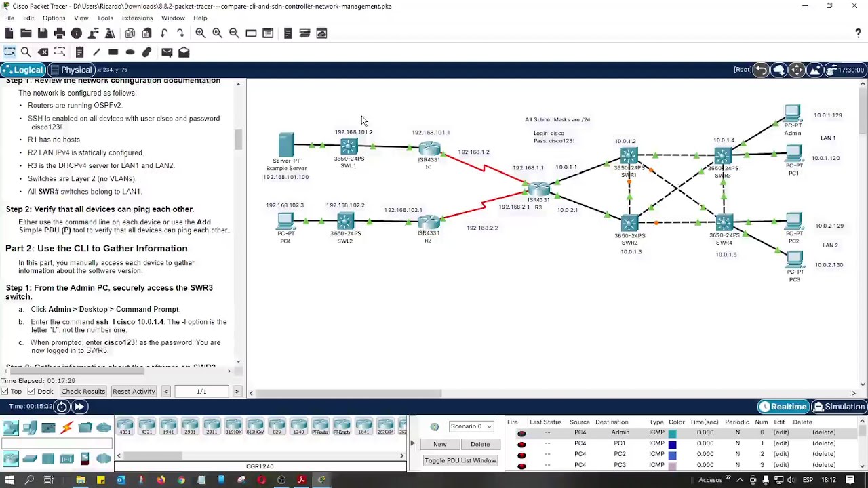The image size is (868, 488).
Task: Choose the Place Note tool
Action: 79,52
